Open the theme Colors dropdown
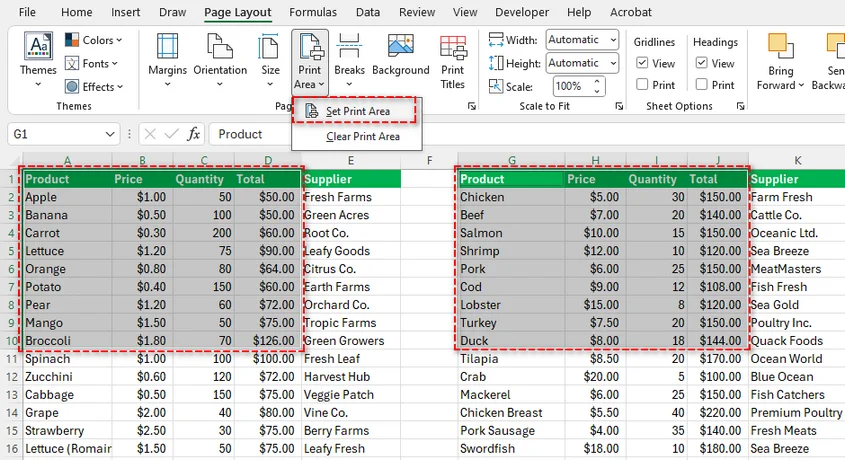Image resolution: width=845 pixels, height=460 pixels. point(93,40)
